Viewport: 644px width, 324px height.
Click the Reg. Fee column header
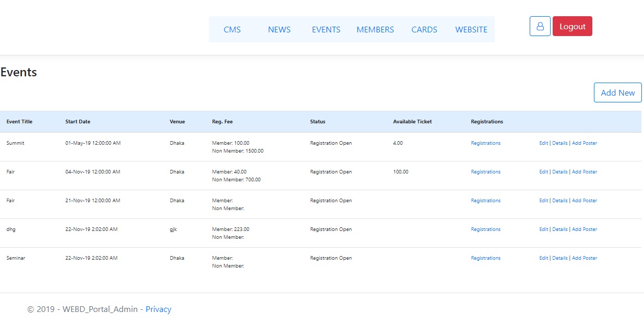point(222,122)
